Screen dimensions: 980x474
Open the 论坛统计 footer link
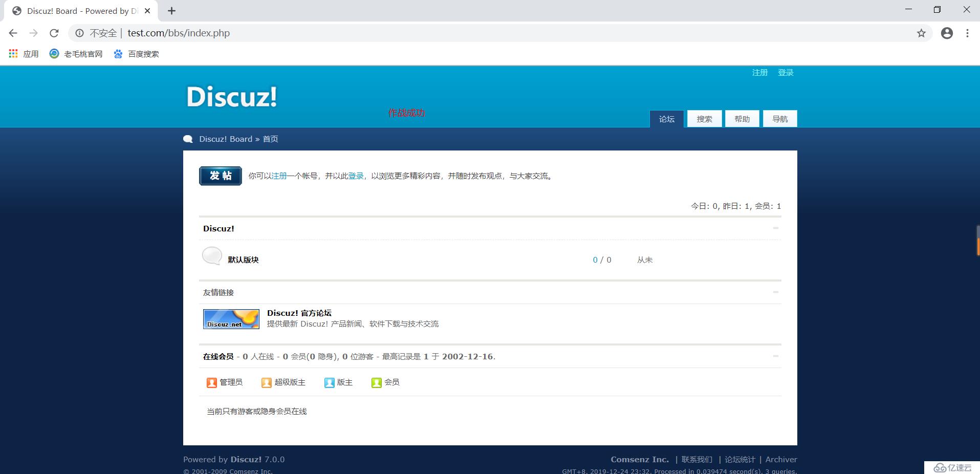pyautogui.click(x=740, y=460)
